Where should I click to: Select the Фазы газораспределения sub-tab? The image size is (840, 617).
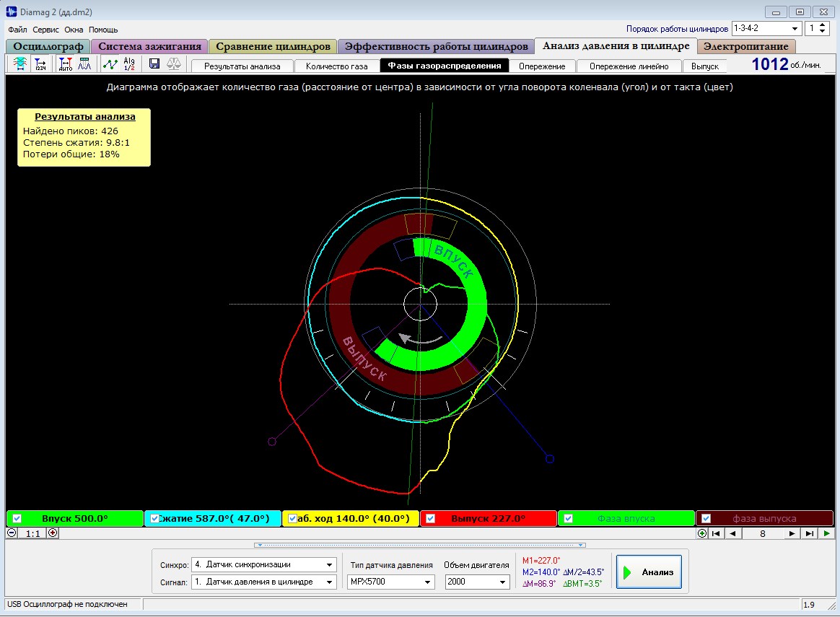pos(445,66)
